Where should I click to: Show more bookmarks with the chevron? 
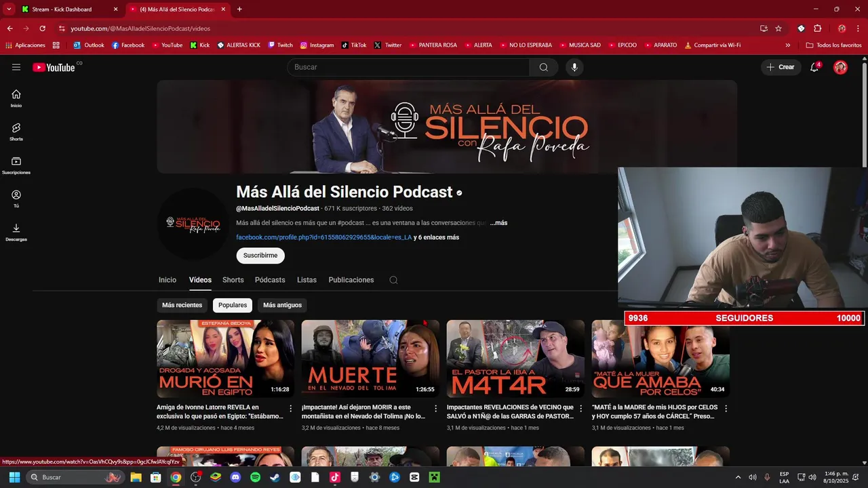pyautogui.click(x=788, y=45)
